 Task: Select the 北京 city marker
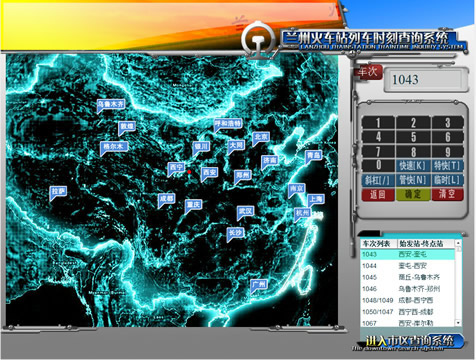[261, 137]
